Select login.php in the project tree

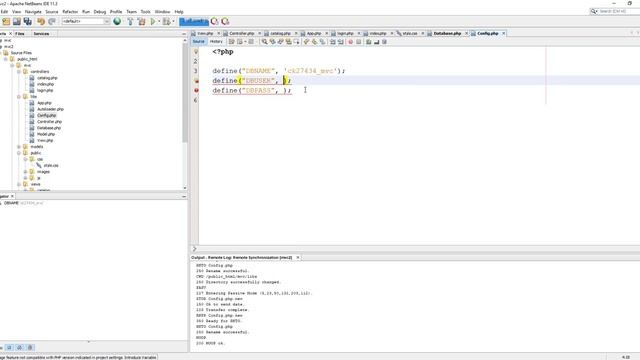(45, 90)
